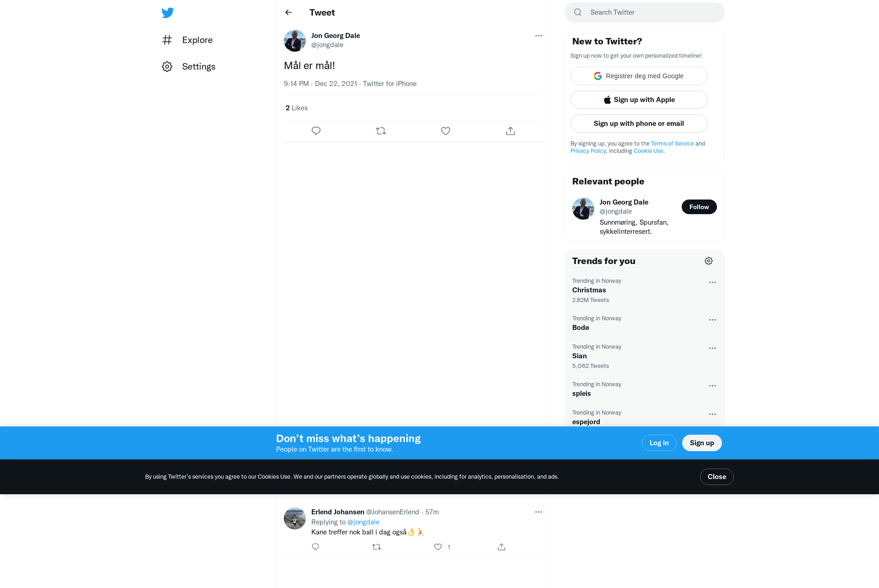
Task: Open Trends for you settings gear
Action: 709,261
